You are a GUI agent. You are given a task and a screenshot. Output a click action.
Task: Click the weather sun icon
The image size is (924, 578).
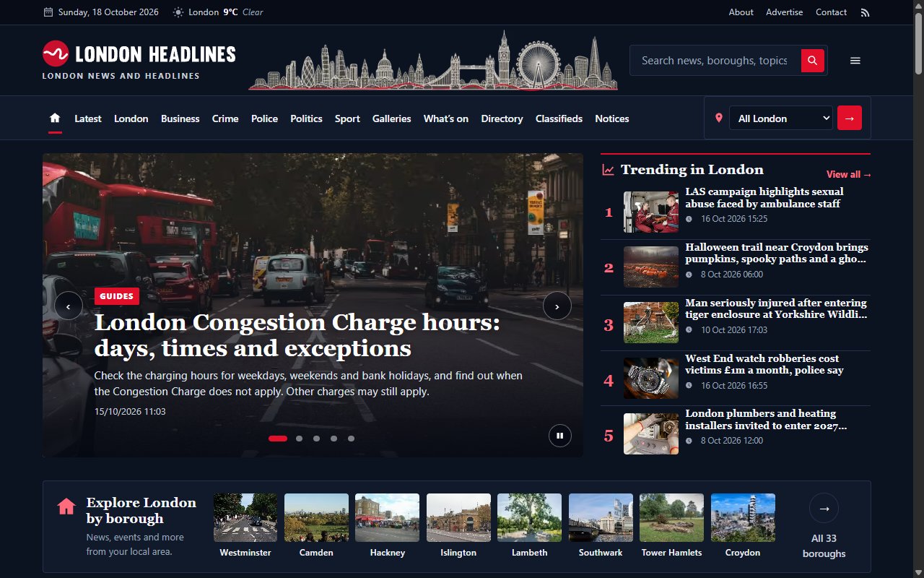[x=178, y=12]
